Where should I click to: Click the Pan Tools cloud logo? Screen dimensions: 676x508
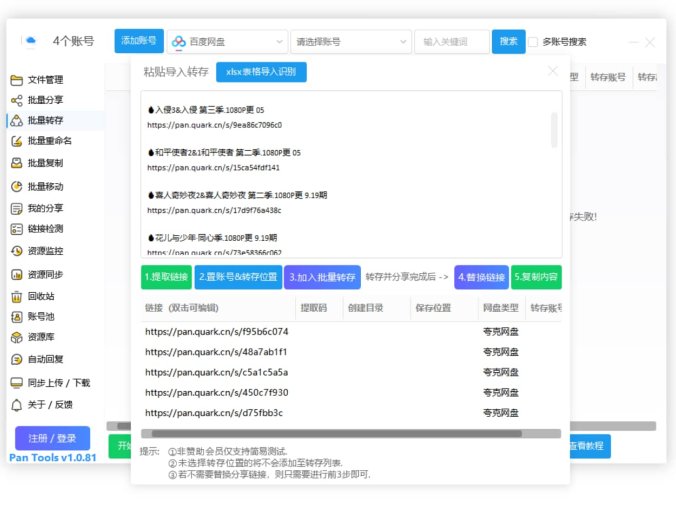30,41
